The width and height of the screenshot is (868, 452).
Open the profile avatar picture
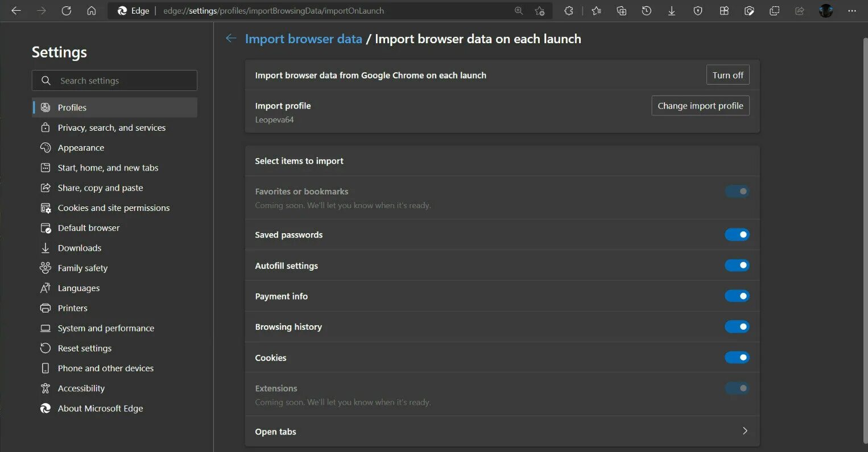tap(826, 11)
